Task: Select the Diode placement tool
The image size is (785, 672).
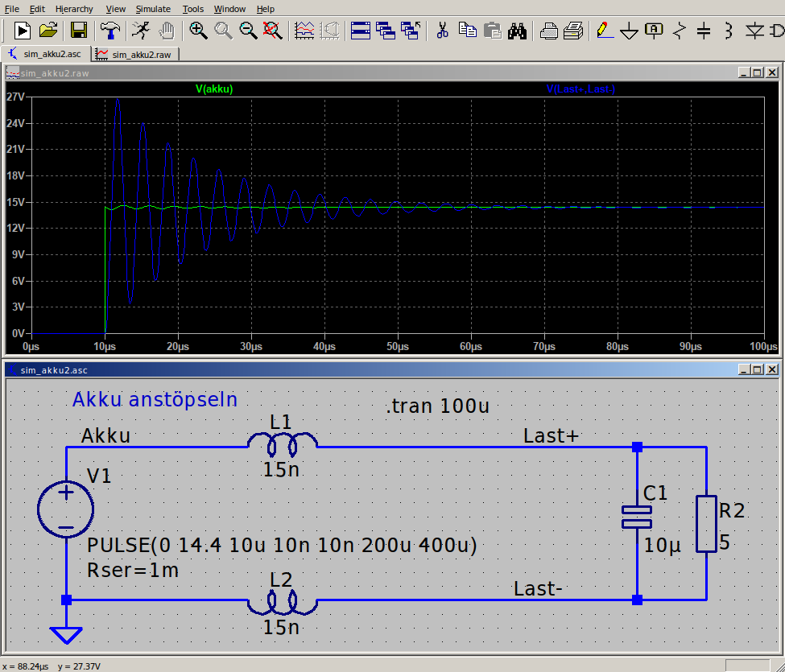Action: pyautogui.click(x=754, y=31)
